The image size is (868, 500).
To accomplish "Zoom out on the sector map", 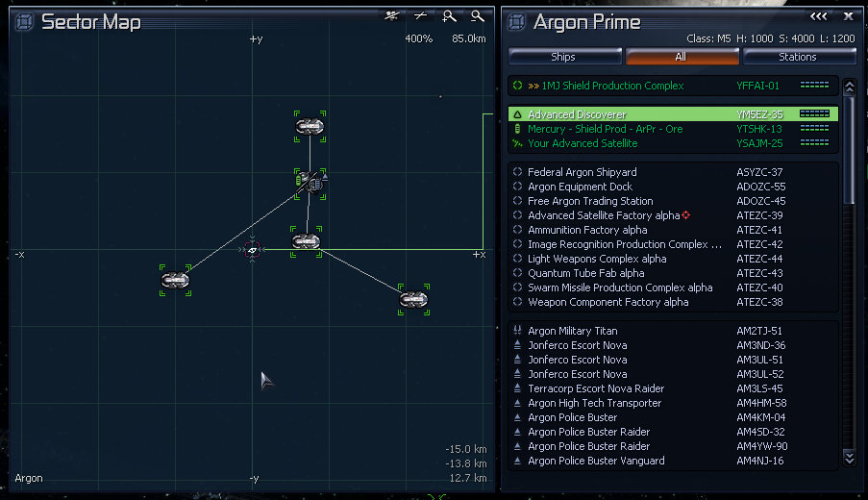I will click(x=477, y=16).
